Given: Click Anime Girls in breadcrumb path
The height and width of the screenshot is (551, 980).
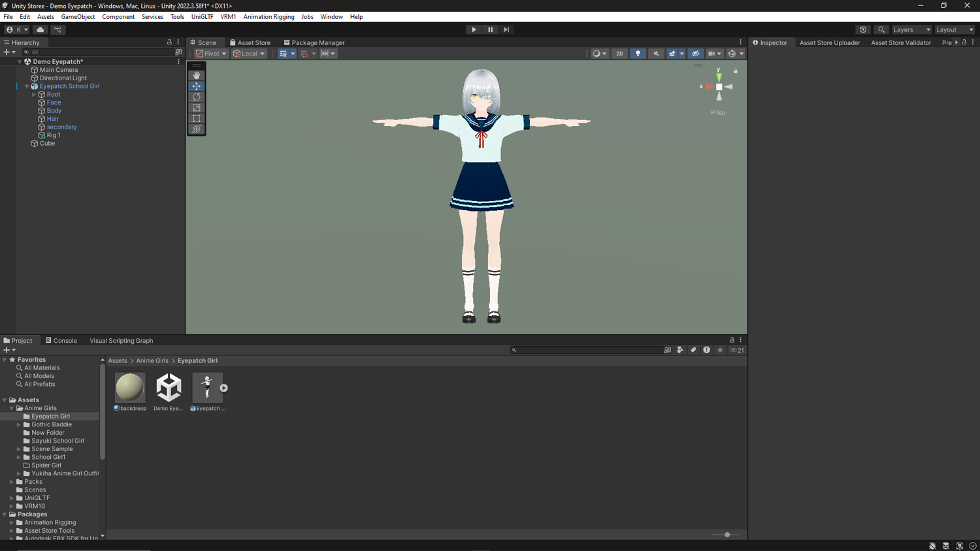Looking at the screenshot, I should point(152,360).
